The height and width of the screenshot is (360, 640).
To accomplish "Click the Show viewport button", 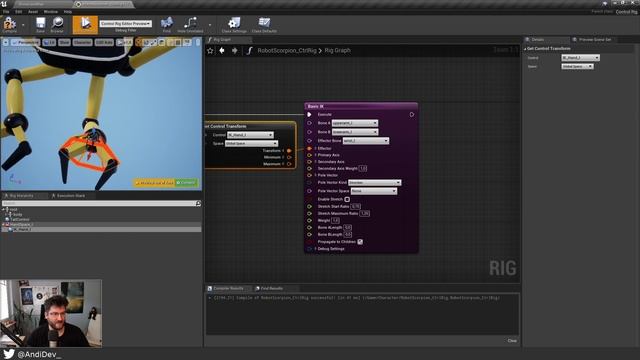I will (64, 42).
